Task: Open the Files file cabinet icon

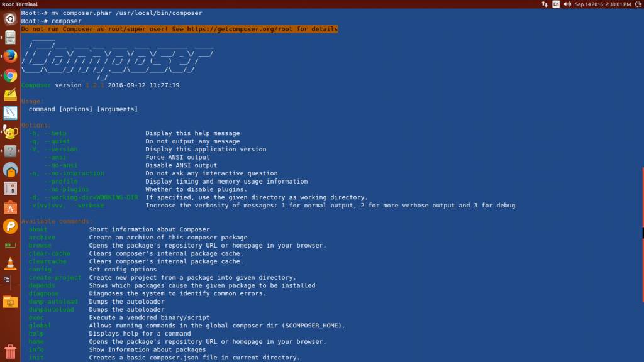Action: point(10,38)
